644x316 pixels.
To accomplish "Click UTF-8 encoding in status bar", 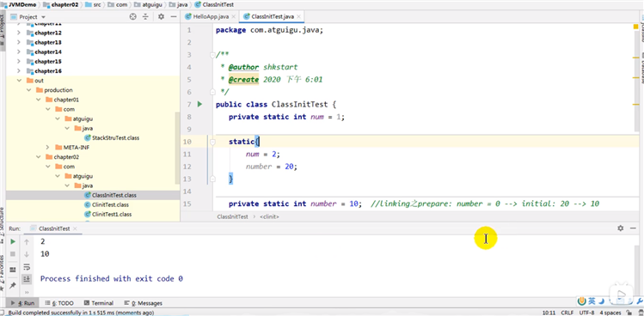I will pyautogui.click(x=586, y=313).
